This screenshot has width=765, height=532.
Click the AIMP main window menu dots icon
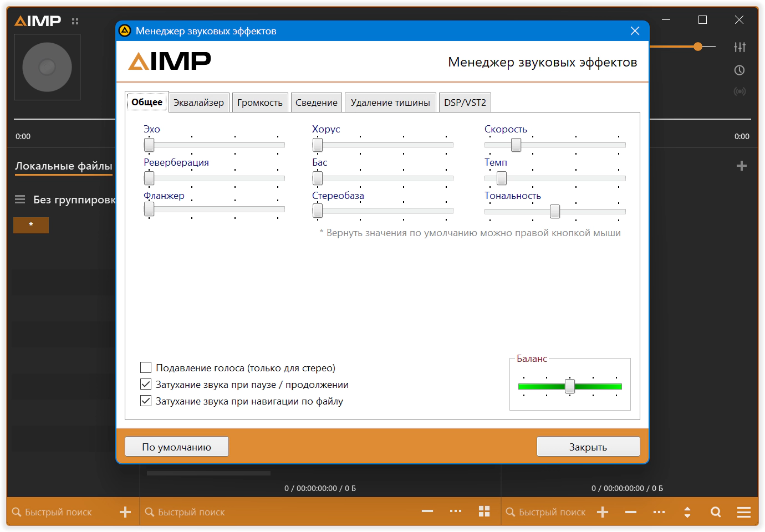click(75, 22)
